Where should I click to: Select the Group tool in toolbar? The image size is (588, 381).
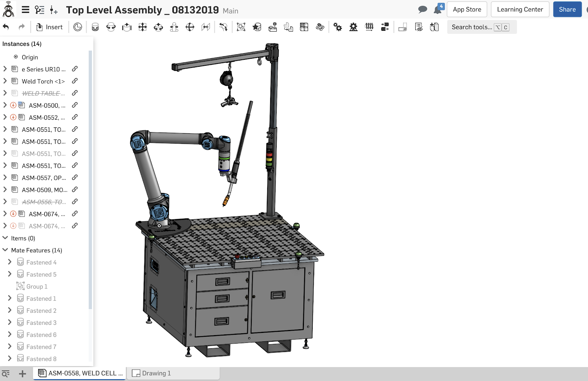click(x=241, y=27)
